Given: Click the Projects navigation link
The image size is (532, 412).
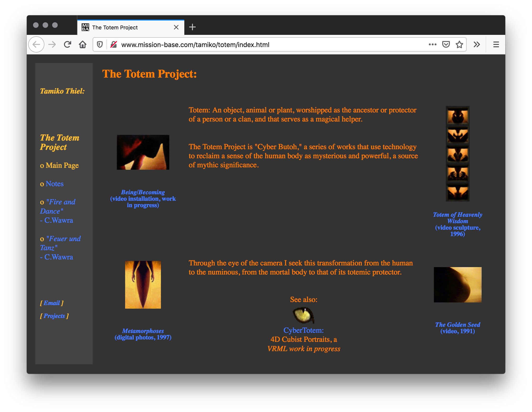Looking at the screenshot, I should pos(54,316).
